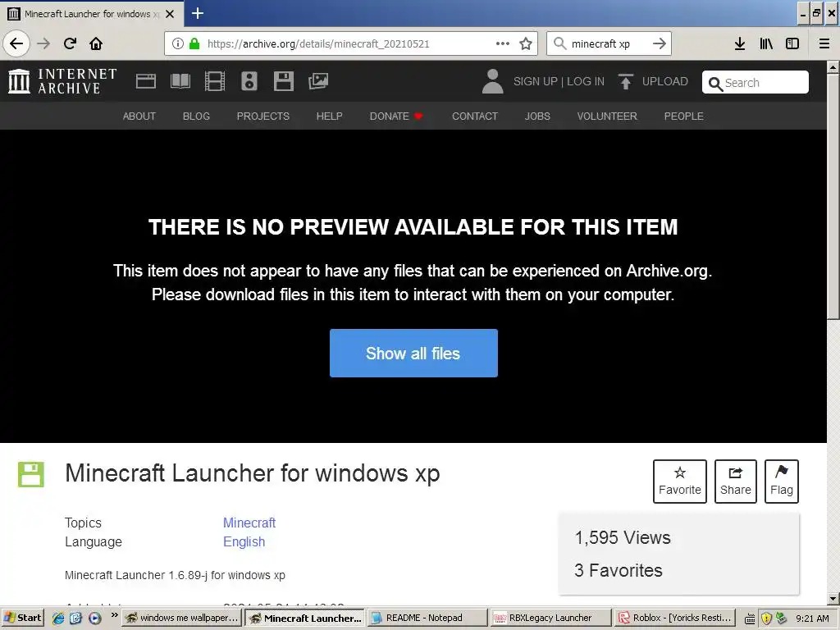Open the JOBS menu item
Viewport: 840px width, 630px height.
(537, 116)
